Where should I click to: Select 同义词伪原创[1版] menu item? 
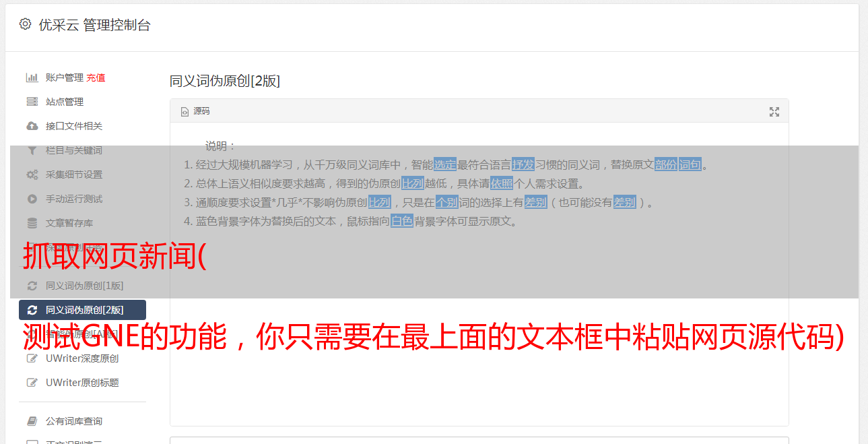[82, 286]
